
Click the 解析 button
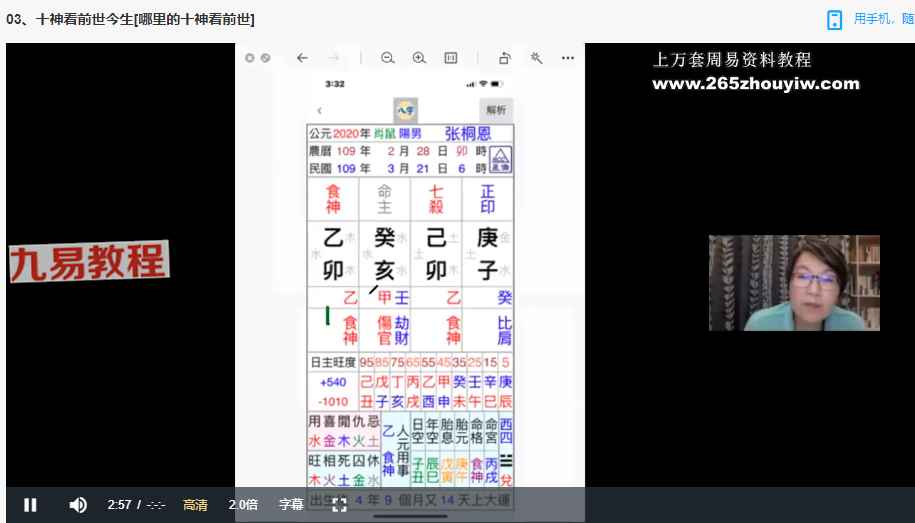[496, 110]
